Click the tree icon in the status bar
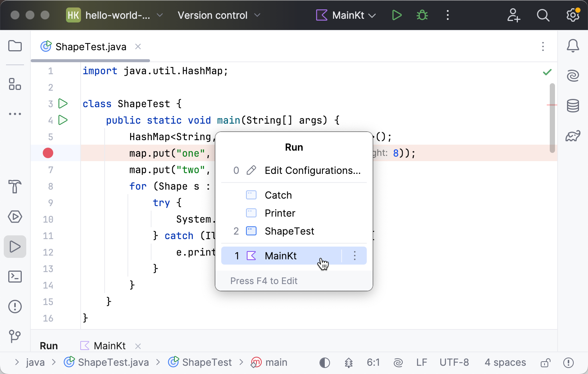Image resolution: width=588 pixels, height=374 pixels. pyautogui.click(x=349, y=363)
